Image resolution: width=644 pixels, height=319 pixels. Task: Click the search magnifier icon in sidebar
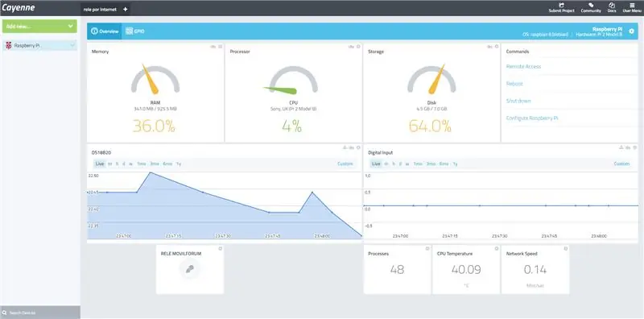pos(5,313)
